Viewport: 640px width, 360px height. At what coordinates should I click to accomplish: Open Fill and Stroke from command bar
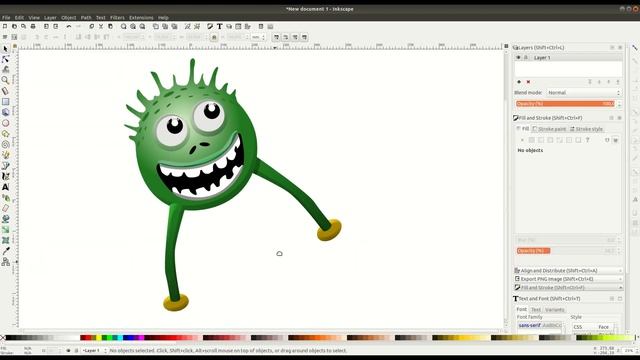tap(210, 26)
